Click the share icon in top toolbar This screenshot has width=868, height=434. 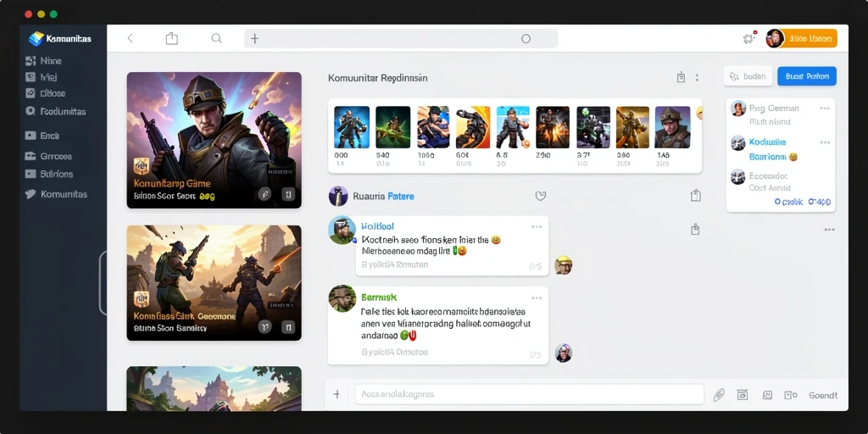click(171, 38)
